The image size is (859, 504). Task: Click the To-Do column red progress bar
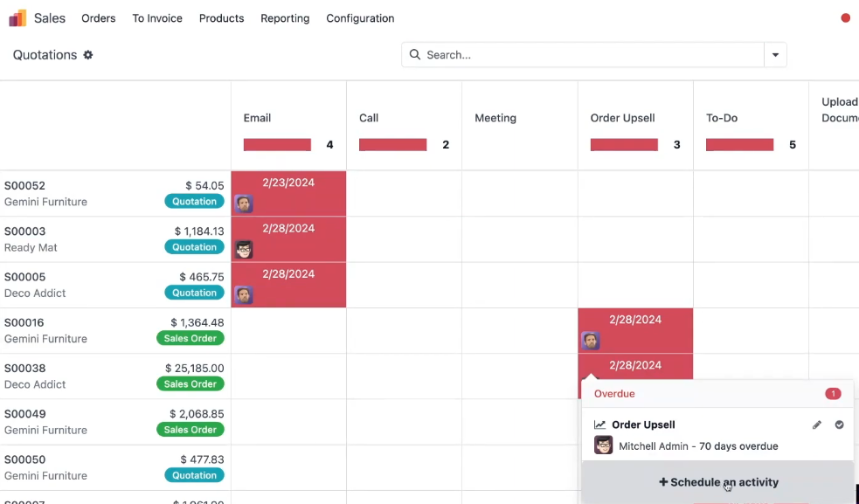[739, 145]
